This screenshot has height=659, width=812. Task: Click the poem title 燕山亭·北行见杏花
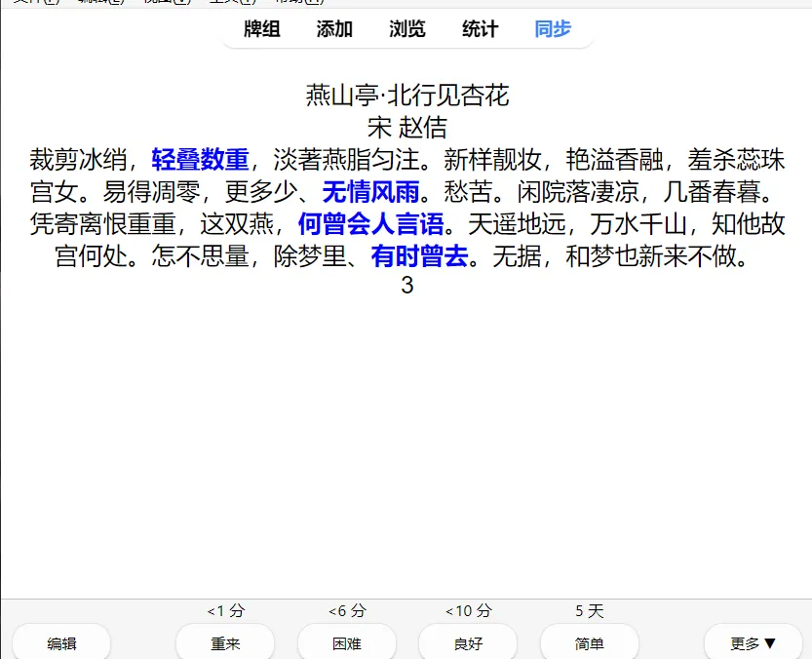[x=406, y=97]
